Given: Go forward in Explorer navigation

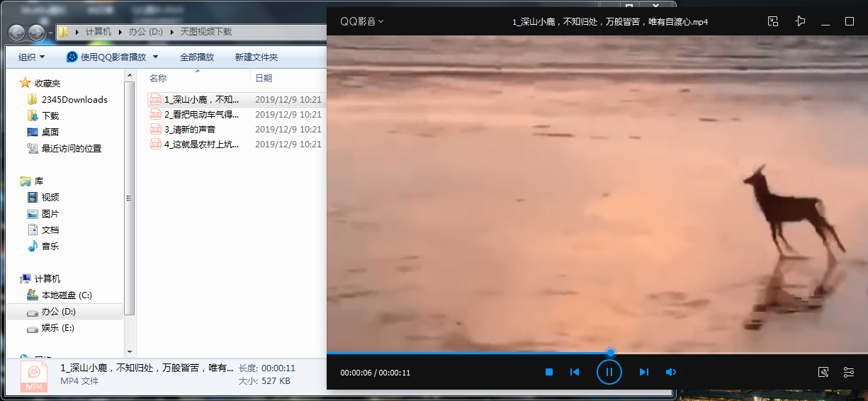Looking at the screenshot, I should (x=36, y=32).
